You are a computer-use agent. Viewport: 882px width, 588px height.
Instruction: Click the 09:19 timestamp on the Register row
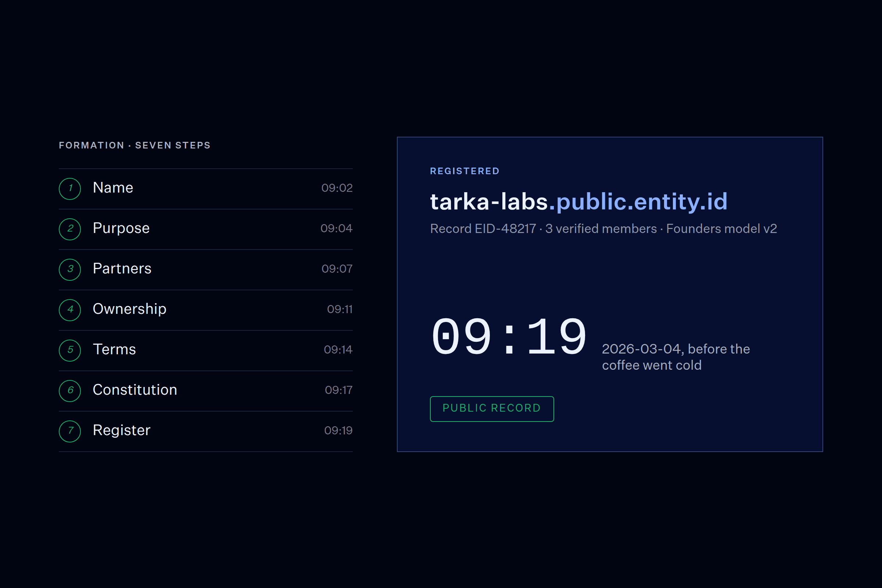(338, 430)
